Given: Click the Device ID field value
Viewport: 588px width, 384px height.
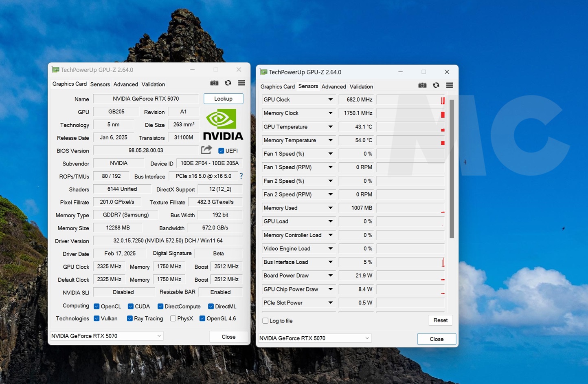Looking at the screenshot, I should pyautogui.click(x=210, y=163).
